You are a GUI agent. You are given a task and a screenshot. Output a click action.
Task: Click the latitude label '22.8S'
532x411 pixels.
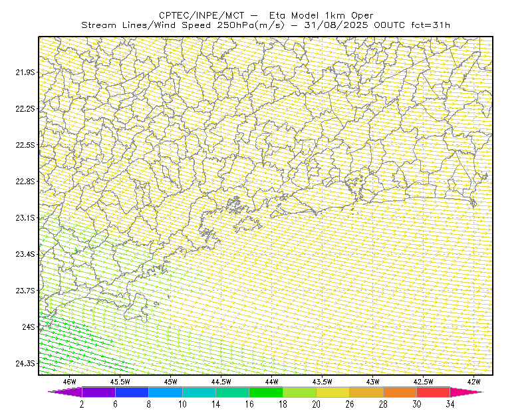(25, 182)
